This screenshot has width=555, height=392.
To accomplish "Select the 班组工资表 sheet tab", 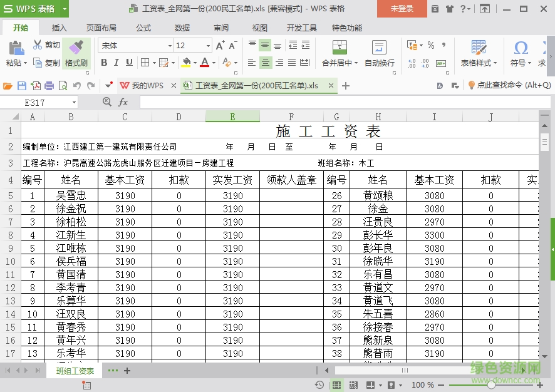I will [x=75, y=371].
